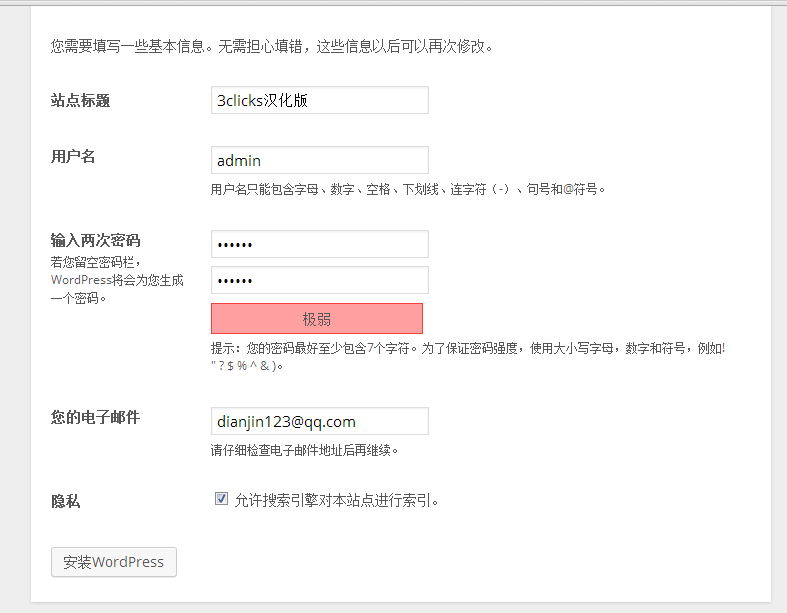Viewport: 787px width, 613px height.
Task: Click the second password confirmation field
Action: pyautogui.click(x=320, y=280)
